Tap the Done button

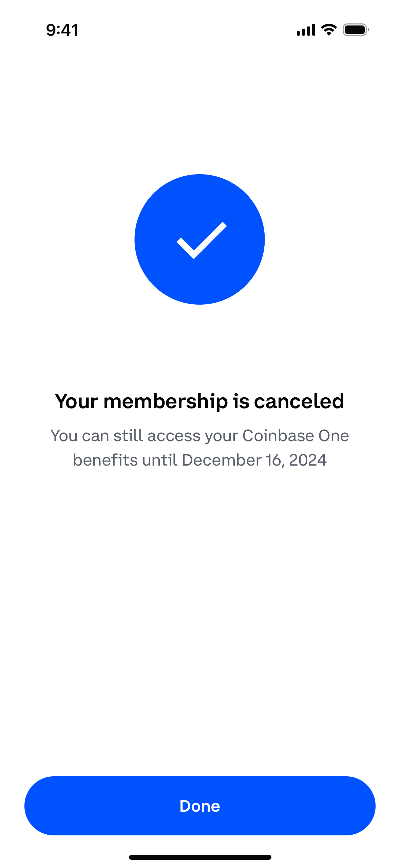click(x=200, y=806)
